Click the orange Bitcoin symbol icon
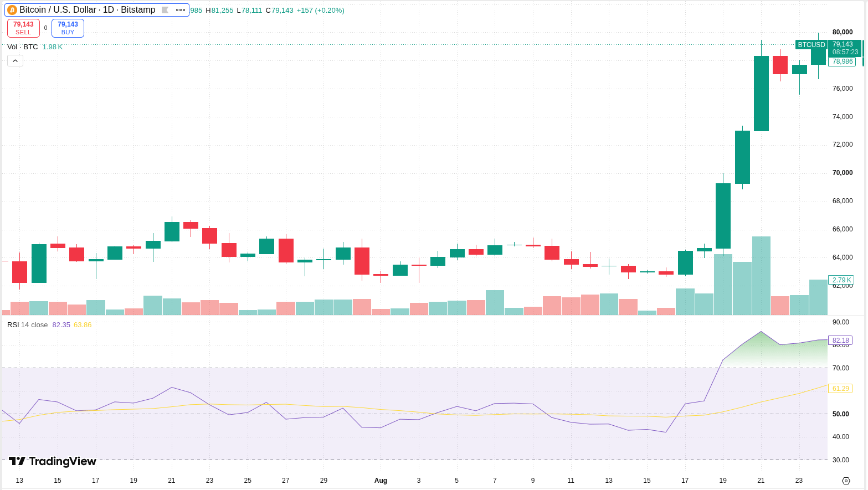Viewport: 868px width, 490px height. point(12,10)
